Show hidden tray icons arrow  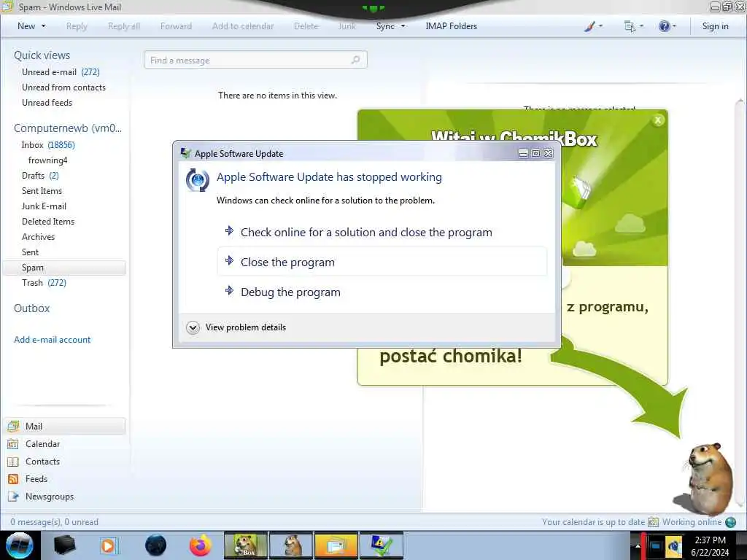(x=638, y=545)
